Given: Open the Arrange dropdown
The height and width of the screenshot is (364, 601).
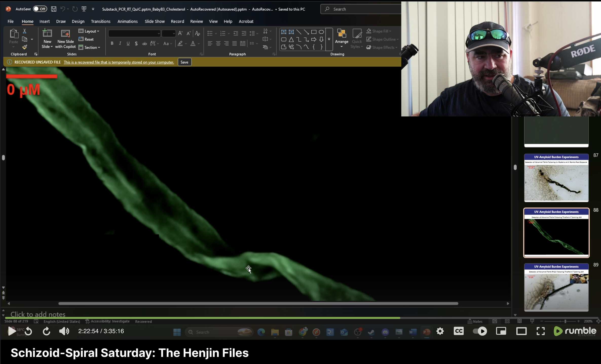Looking at the screenshot, I should coord(342,38).
